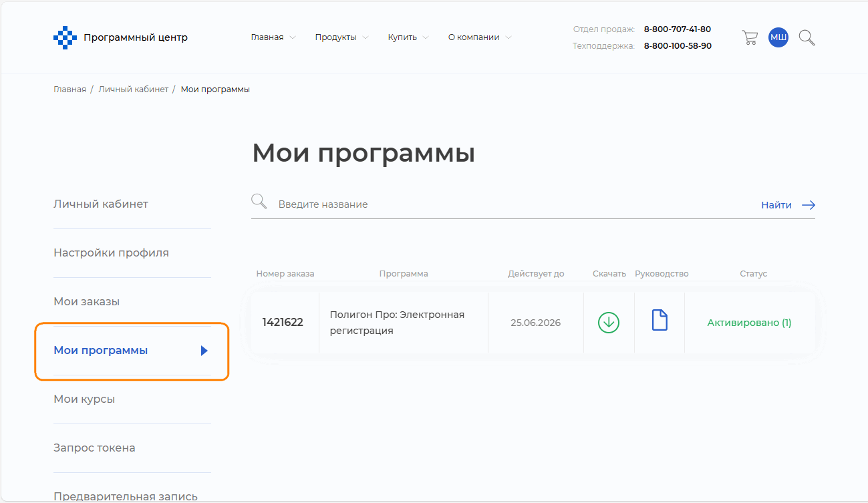The width and height of the screenshot is (868, 503).
Task: Open Предварительная запись in sidebar
Action: click(126, 496)
